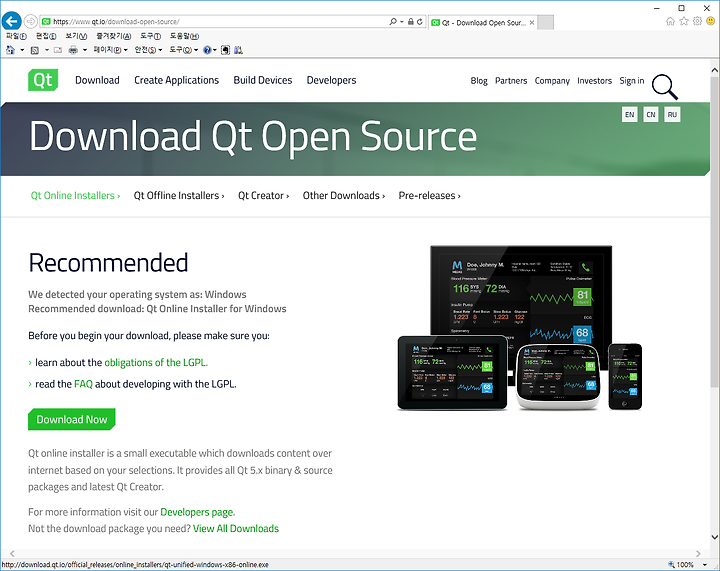Open the 도움말(H) menu

click(x=184, y=36)
